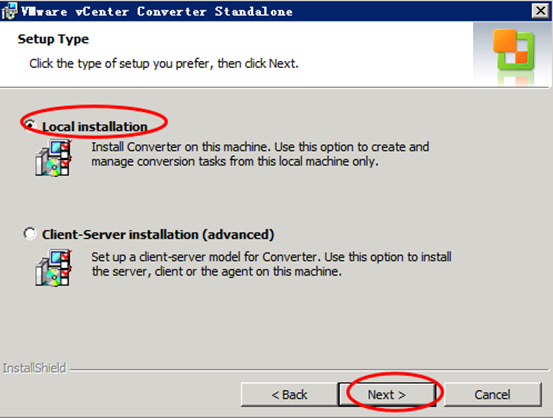Click the 'Click the type of setup' instruction
Viewport: 553px width, 418px height.
164,63
